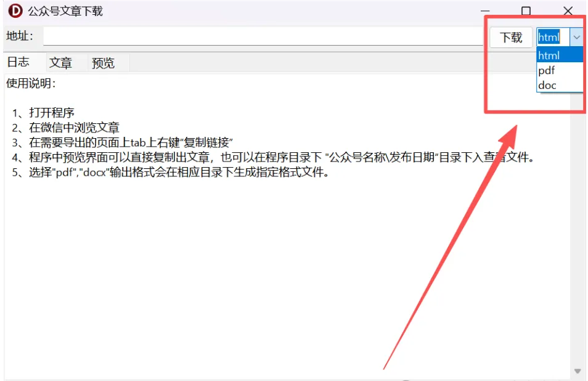Image resolution: width=588 pixels, height=381 pixels.
Task: Click the 下载 download button
Action: tap(511, 38)
